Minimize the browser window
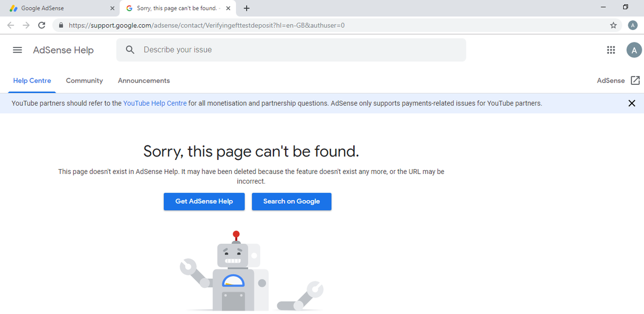Viewport: 644px width, 314px height. (603, 8)
